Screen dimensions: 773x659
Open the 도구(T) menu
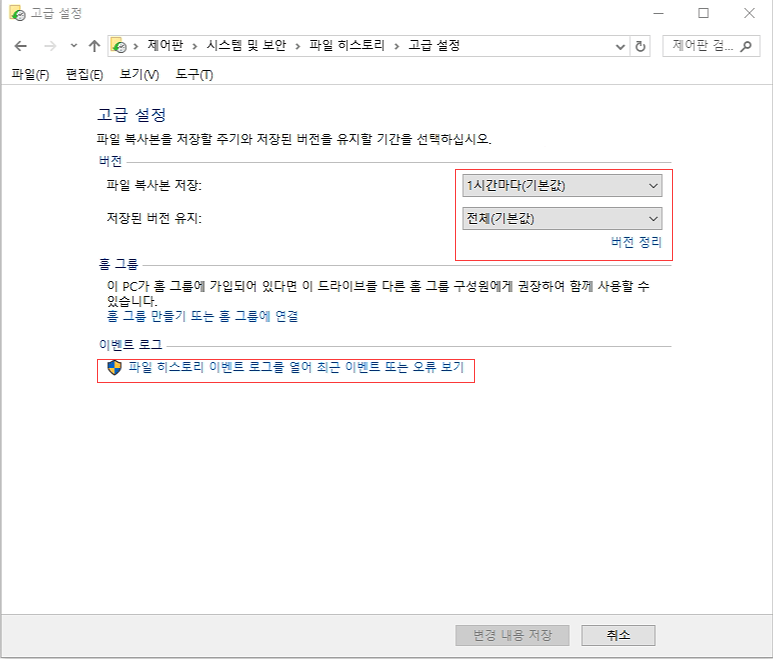(194, 74)
